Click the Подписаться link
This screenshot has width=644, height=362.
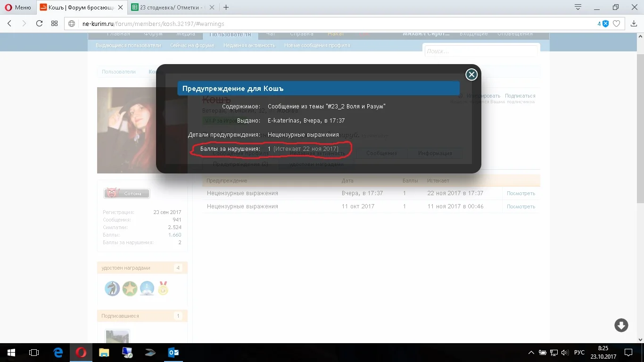pyautogui.click(x=520, y=95)
